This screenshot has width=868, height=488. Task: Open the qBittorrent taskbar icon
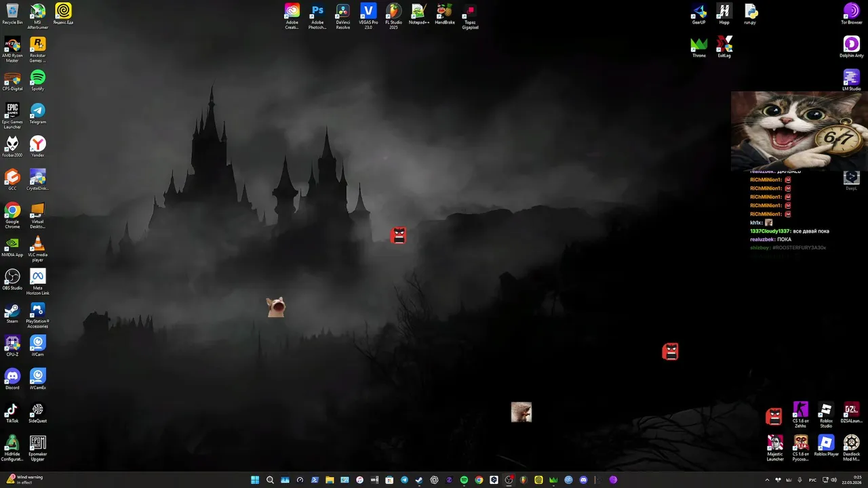tap(568, 480)
